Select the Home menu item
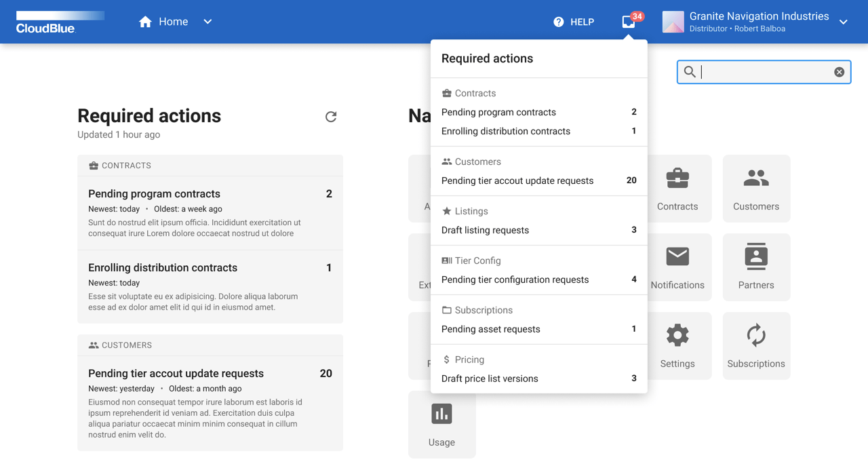 tap(163, 21)
